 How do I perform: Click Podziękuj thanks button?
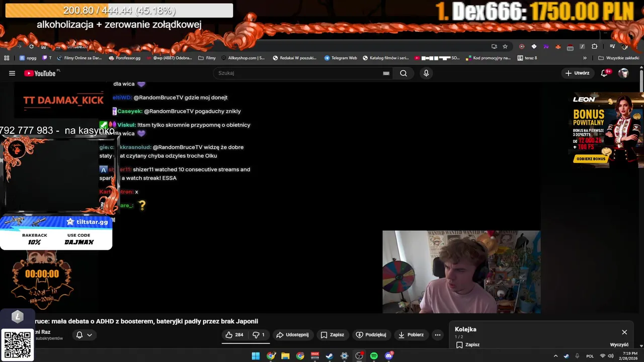(371, 335)
